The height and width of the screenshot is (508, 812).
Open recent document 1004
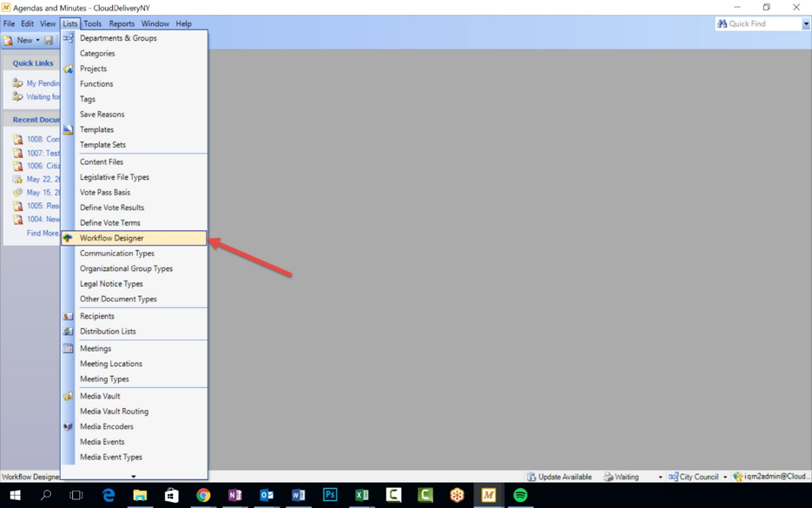click(36, 220)
